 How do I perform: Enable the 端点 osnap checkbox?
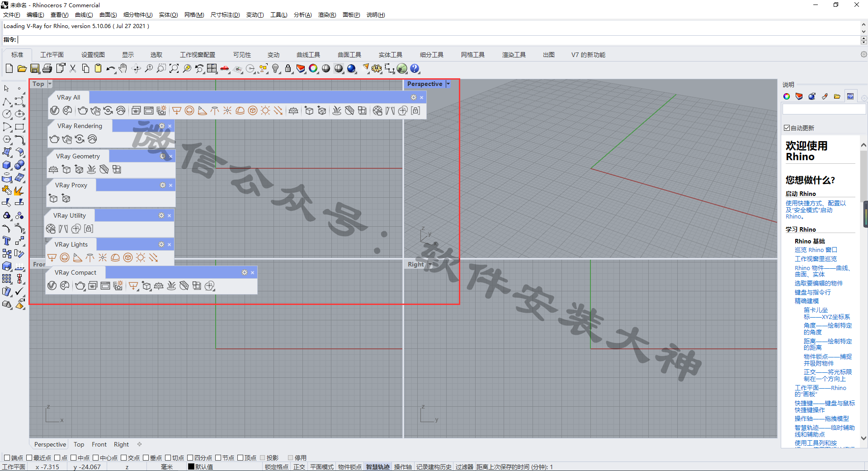[x=7, y=458]
